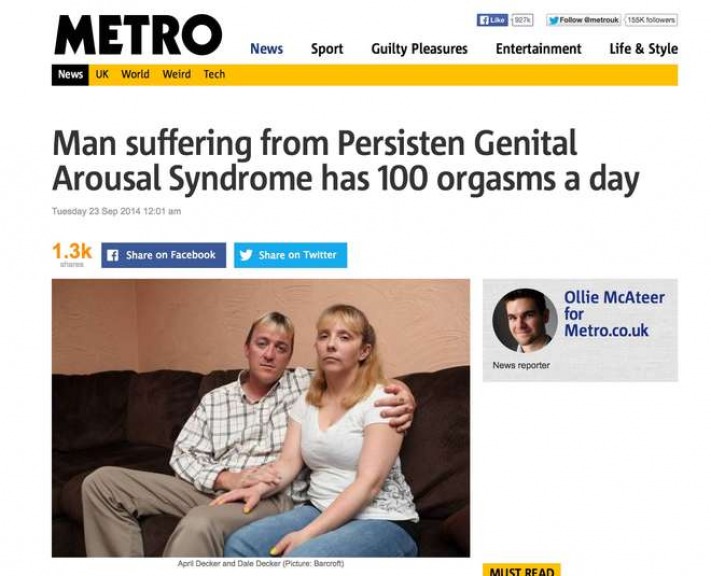Select the Tech sub-navigation tab
The image size is (711, 576).
[214, 74]
